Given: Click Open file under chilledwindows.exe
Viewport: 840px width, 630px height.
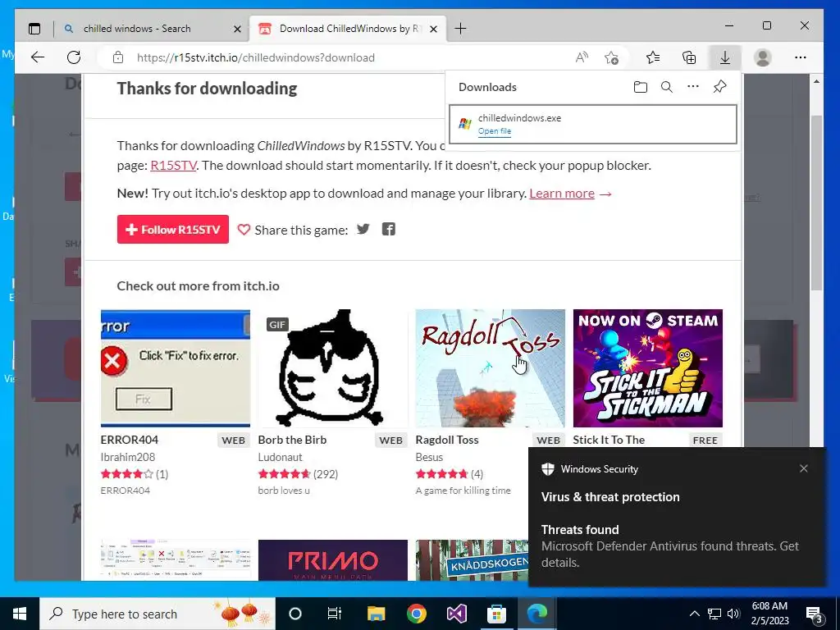Looking at the screenshot, I should tap(495, 131).
